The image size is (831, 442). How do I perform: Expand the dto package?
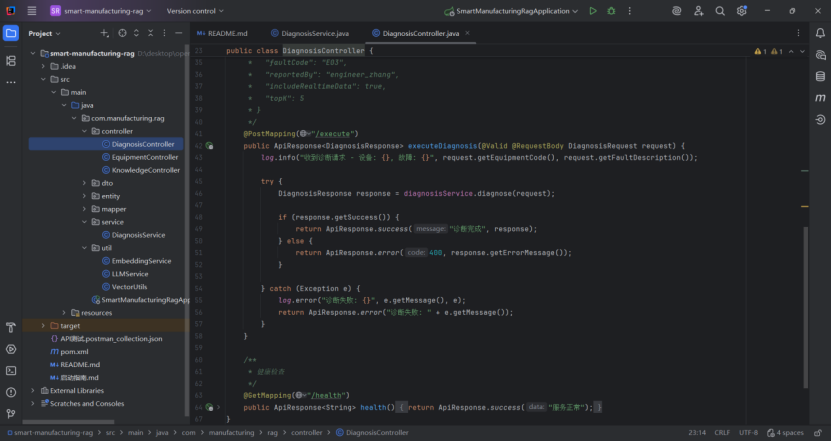[x=84, y=183]
